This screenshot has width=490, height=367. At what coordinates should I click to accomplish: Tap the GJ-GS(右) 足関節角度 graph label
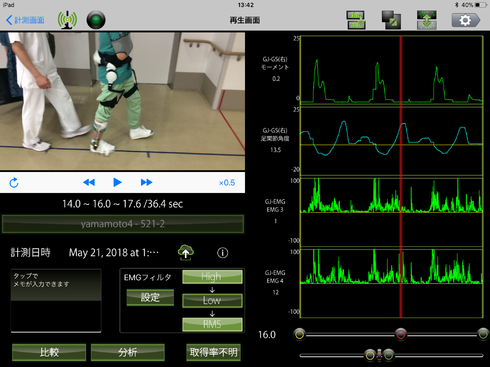click(x=275, y=134)
